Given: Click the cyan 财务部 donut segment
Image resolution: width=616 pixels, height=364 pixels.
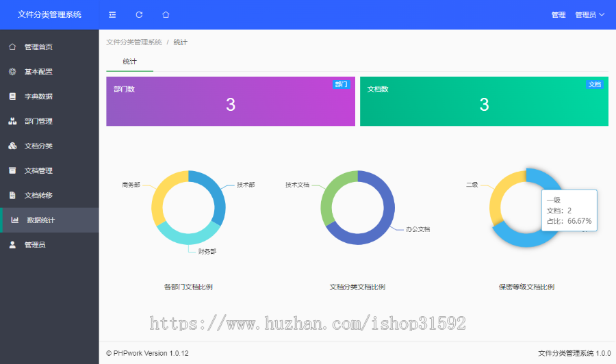Looking at the screenshot, I should [x=188, y=238].
